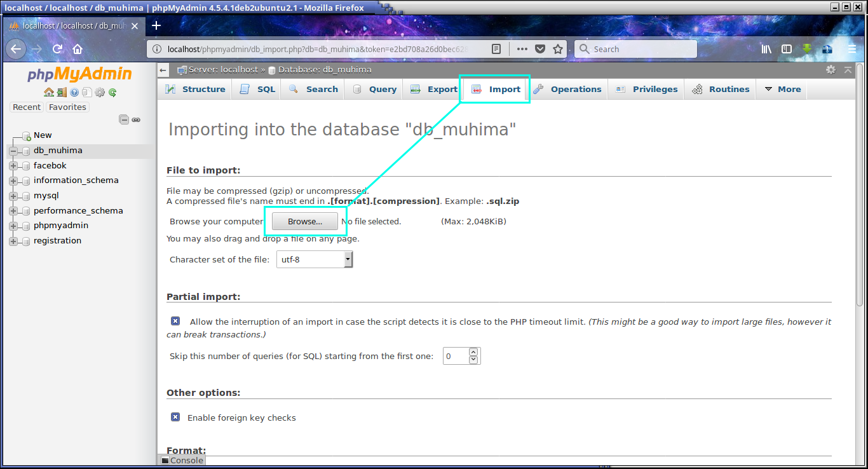
Task: Switch to the SQL tab
Action: coord(257,89)
